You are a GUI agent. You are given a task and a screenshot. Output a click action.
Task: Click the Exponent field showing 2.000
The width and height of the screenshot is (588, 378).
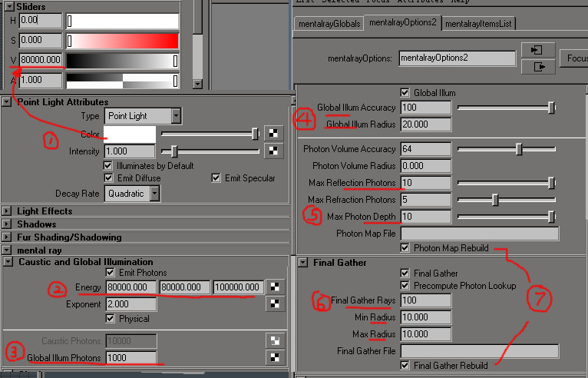point(130,304)
